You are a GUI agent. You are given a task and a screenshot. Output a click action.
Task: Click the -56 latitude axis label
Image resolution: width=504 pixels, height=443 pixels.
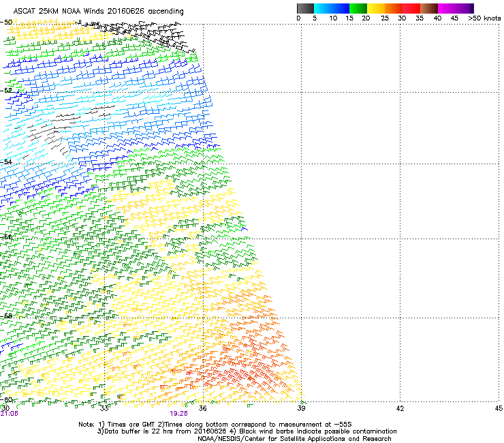coord(6,237)
